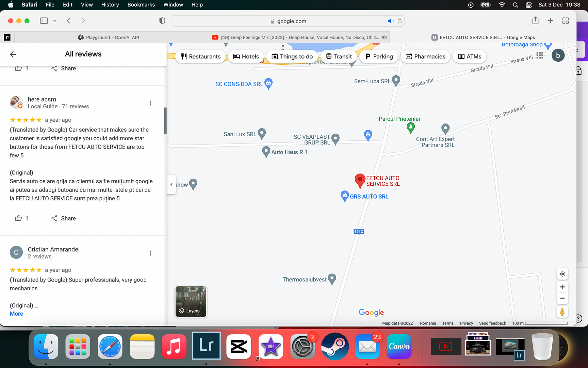588x368 pixels.
Task: Open Google apps grid
Action: [x=540, y=56]
